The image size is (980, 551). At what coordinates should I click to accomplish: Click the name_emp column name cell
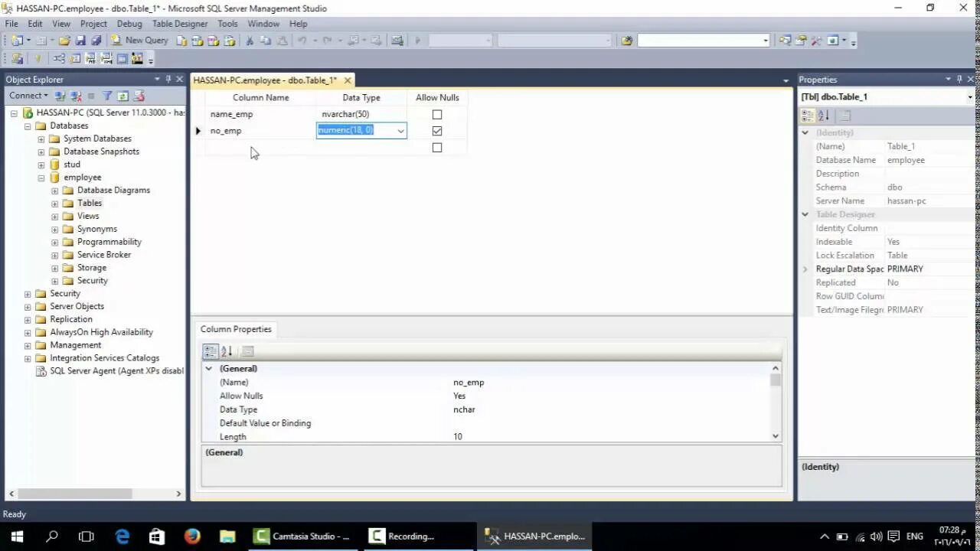click(260, 114)
